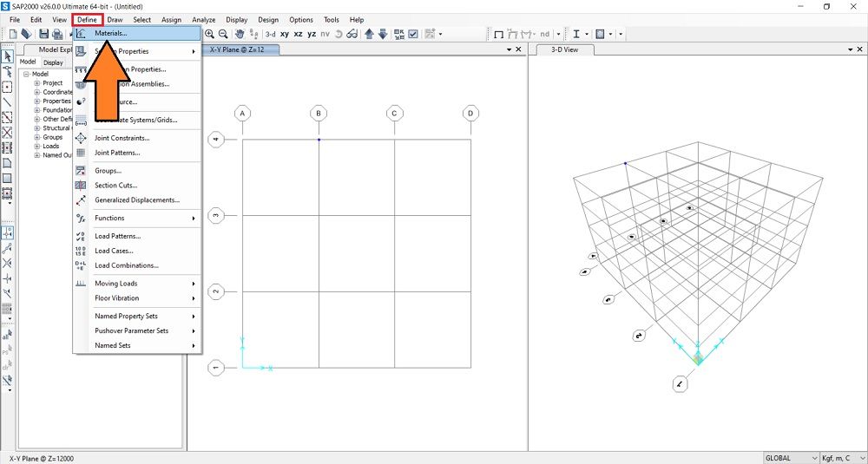Screen dimensions: 868x464
Task: Toggle the snap to intersections icon
Action: [x=7, y=264]
